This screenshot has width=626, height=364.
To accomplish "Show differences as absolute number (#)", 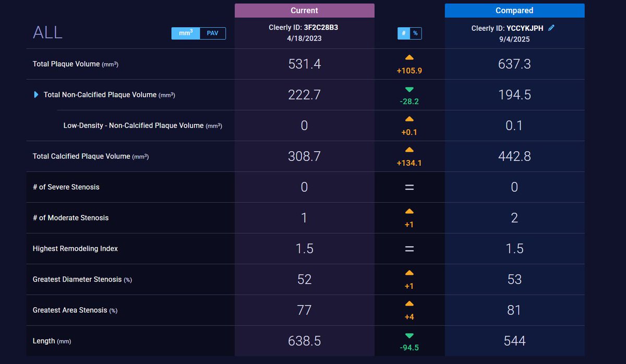I will tap(404, 33).
